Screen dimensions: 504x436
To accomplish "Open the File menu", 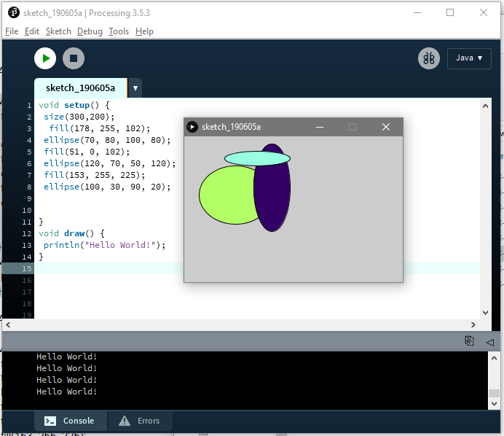I will (12, 31).
